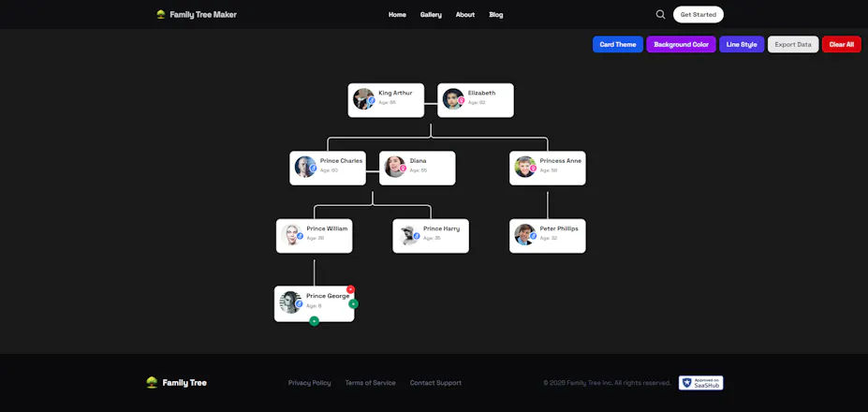Click the age line under Diana
The height and width of the screenshot is (412, 868).
point(419,170)
